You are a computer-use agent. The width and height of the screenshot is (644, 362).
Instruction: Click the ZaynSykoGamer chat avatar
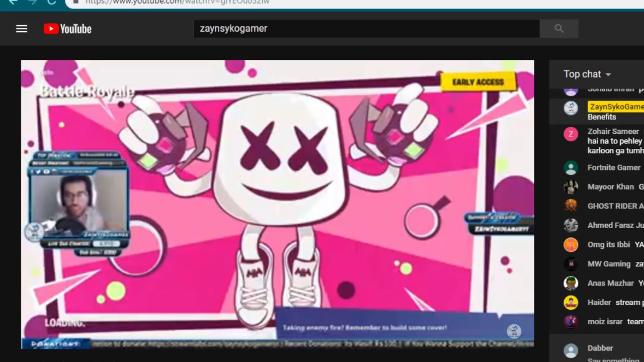click(x=571, y=108)
